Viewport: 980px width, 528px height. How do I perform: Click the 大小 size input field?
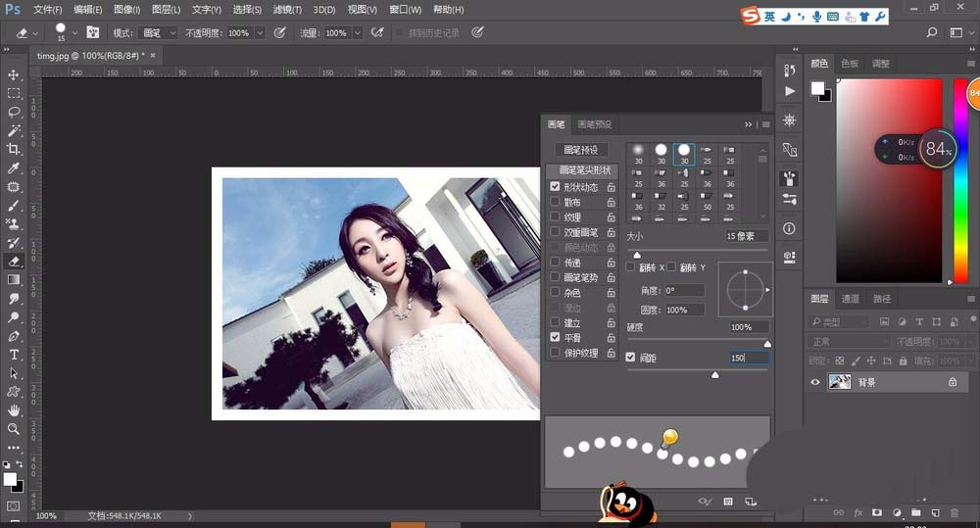(x=747, y=237)
